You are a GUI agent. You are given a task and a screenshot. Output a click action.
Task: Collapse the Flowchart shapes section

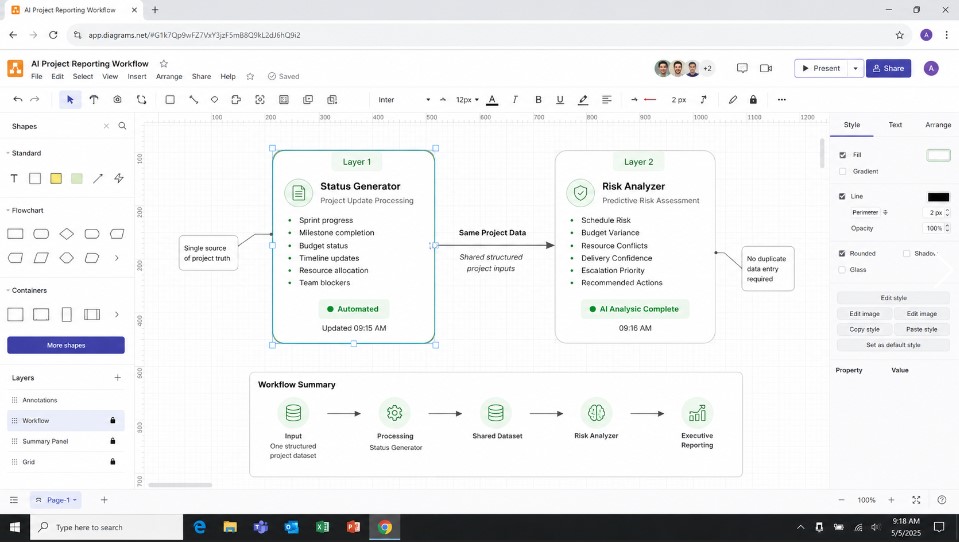click(x=8, y=210)
